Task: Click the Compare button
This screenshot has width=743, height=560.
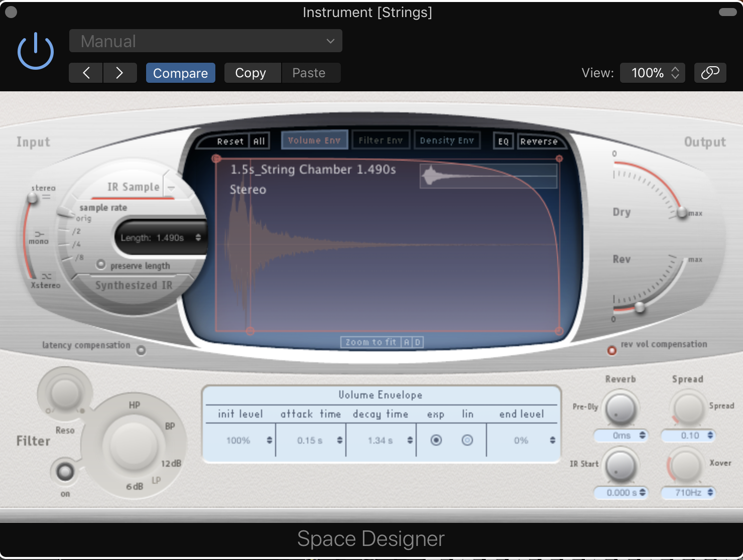Action: (x=180, y=73)
